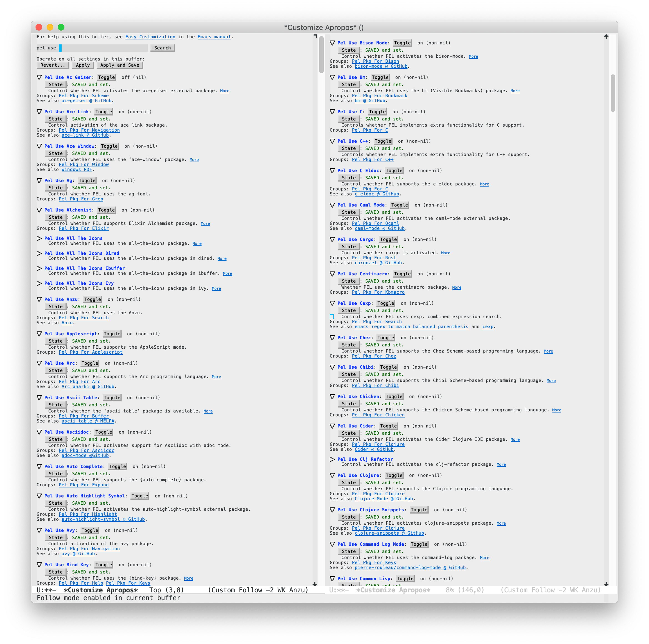Click Apply and Save button
This screenshot has height=644, width=649.
(120, 65)
